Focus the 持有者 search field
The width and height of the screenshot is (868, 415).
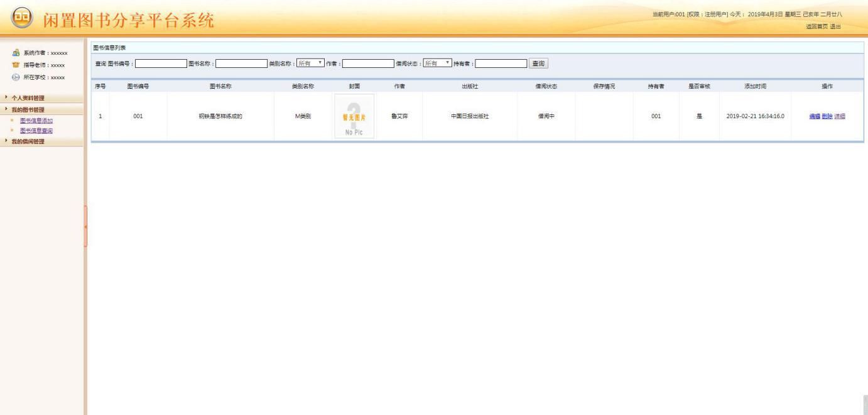[501, 63]
